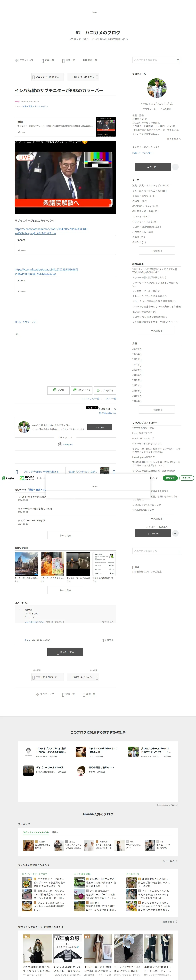Click the ブログトップ icon in footer navigation

(37, 694)
